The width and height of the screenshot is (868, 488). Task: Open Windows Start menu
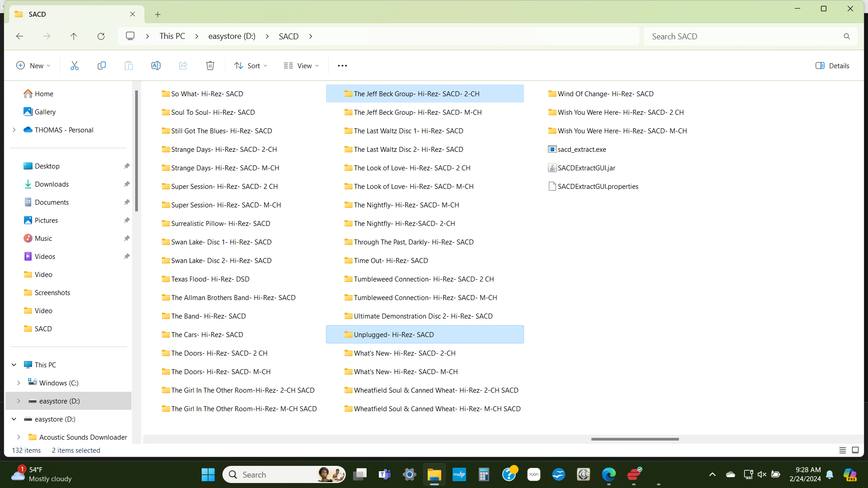[x=208, y=474]
